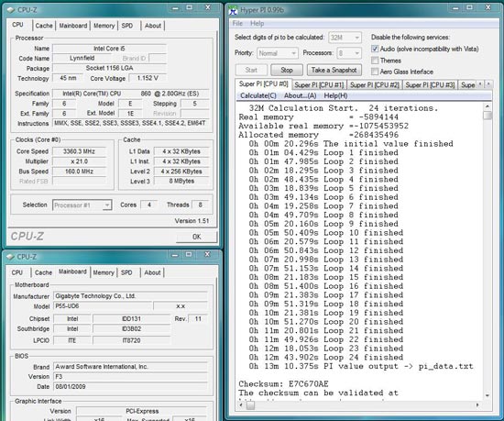
Task: Click the Package Socket 1156 LGA field
Action: (x=109, y=68)
